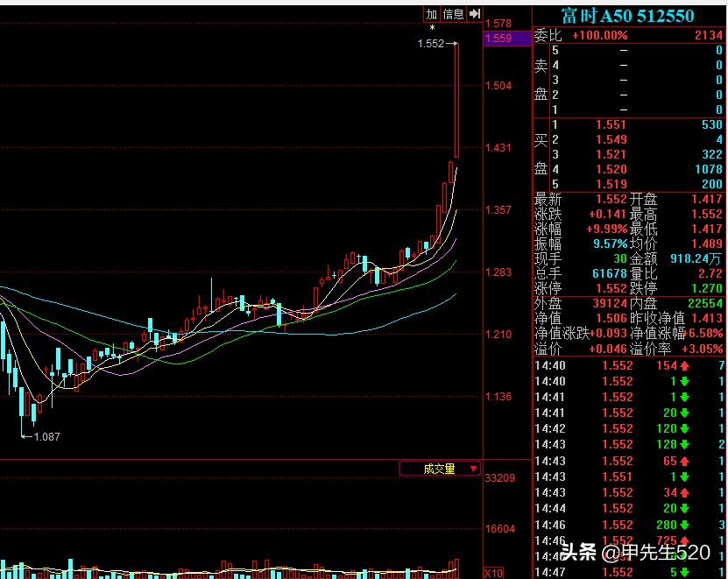Viewport: 728px width, 579px height.
Task: Click the 总手 value 61678
Action: point(610,273)
